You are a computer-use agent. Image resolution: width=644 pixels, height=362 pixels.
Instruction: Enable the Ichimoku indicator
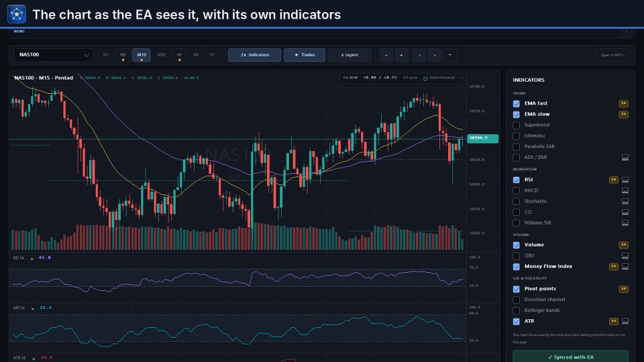tap(517, 136)
